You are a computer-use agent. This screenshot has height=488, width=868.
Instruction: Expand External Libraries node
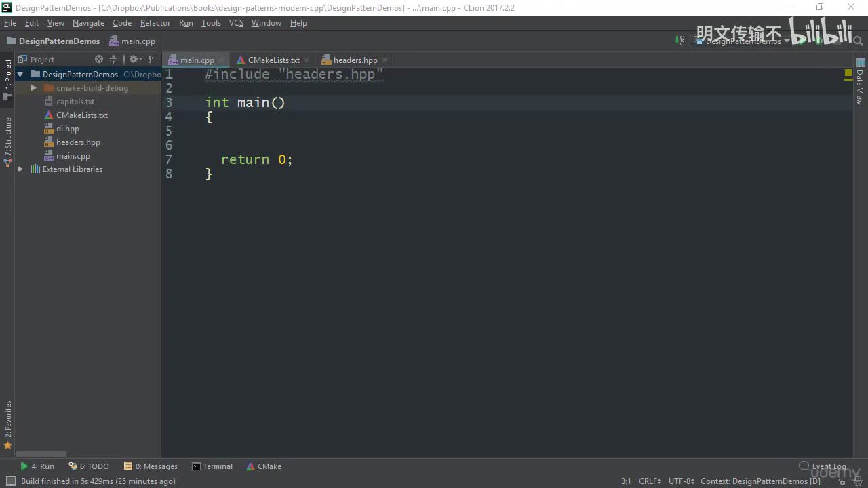pos(20,169)
